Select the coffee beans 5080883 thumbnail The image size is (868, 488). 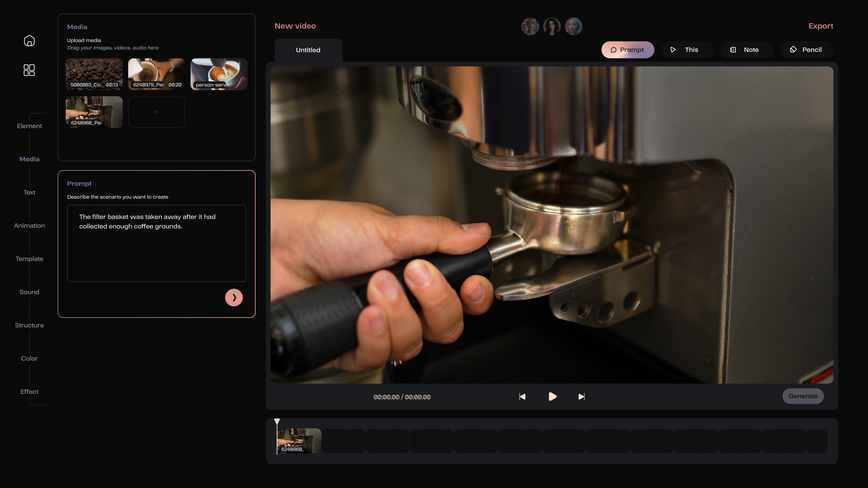[x=94, y=74]
